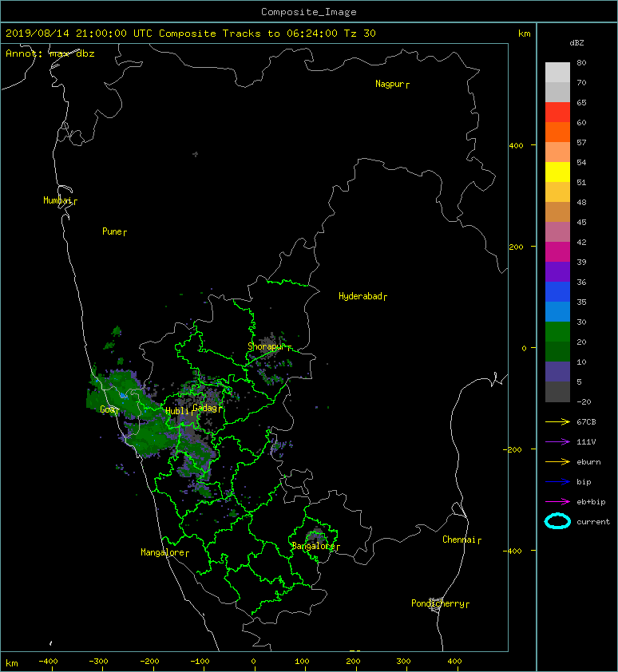Click the purple 111V arrow icon
Viewport: 618px width, 672px height.
tap(557, 442)
